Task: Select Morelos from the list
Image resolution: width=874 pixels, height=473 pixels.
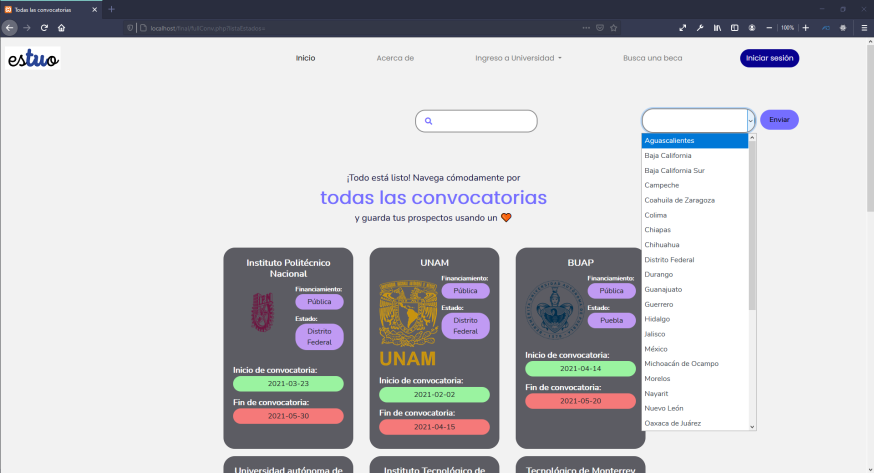Action: [x=695, y=379]
